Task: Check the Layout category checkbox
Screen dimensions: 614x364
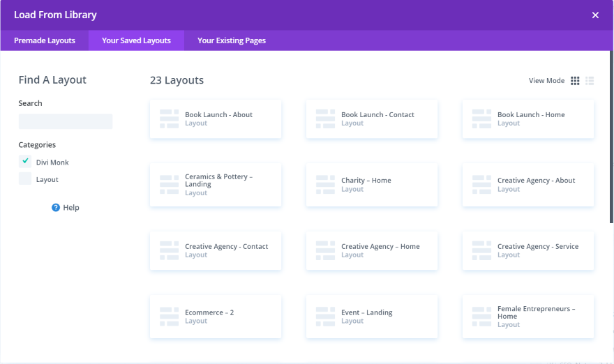Action: [x=25, y=179]
